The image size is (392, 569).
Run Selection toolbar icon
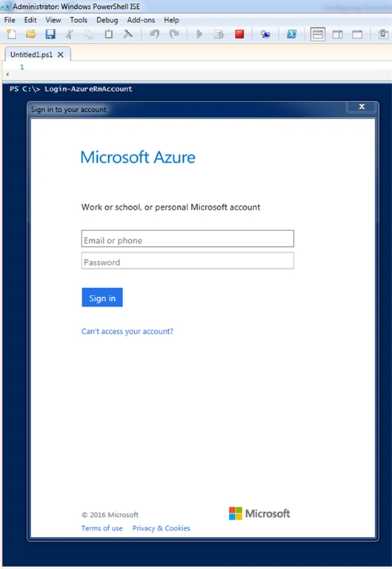coord(219,35)
